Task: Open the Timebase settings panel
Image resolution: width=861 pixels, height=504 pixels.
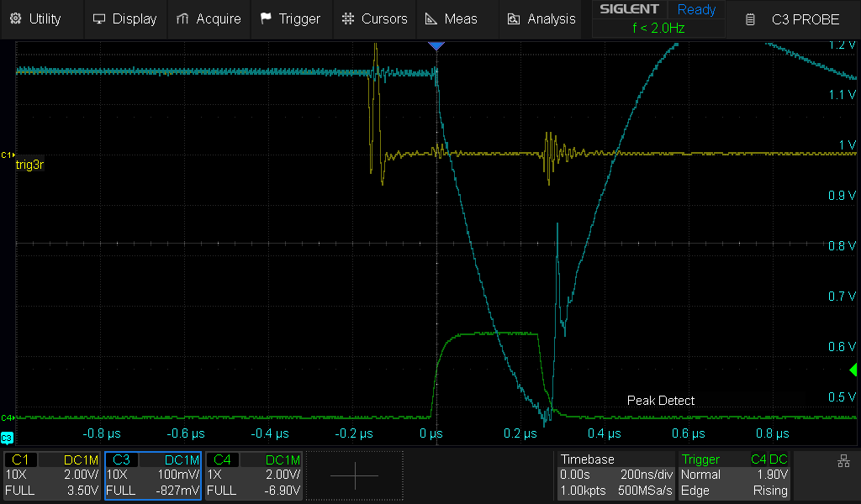Action: tap(615, 475)
